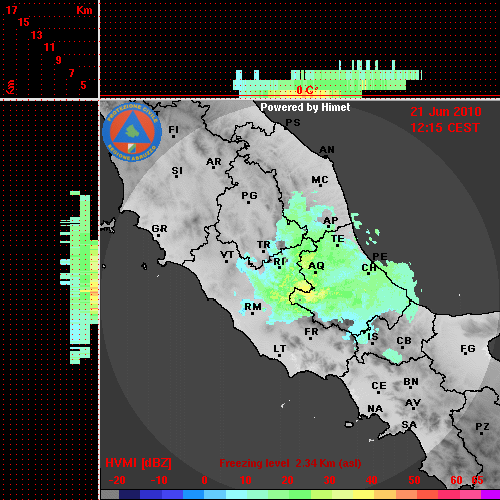This screenshot has height=500, width=500.
Task: Click the '11' altitude axis label
Action: pyautogui.click(x=49, y=47)
